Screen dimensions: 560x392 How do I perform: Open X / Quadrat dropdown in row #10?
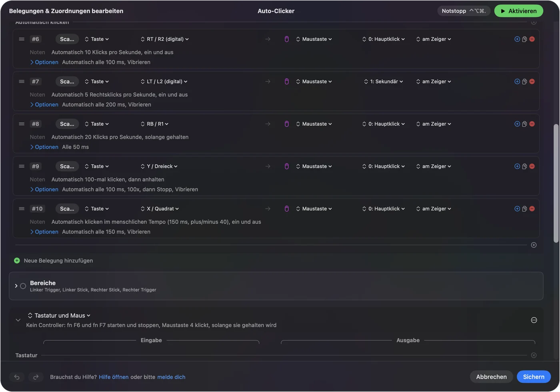pos(160,209)
